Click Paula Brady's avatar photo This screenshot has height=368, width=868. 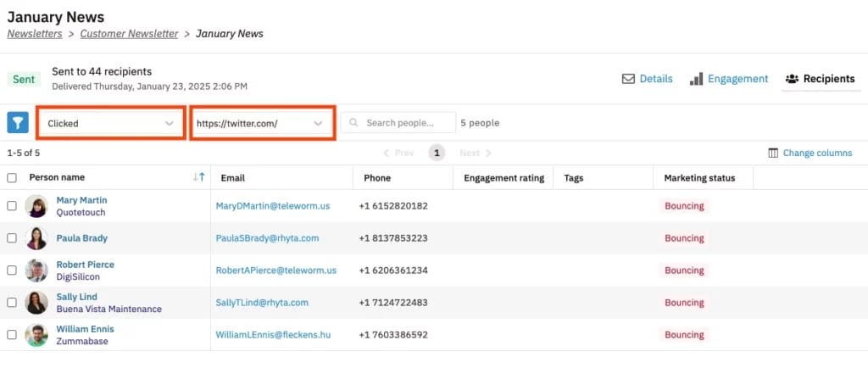pos(36,238)
